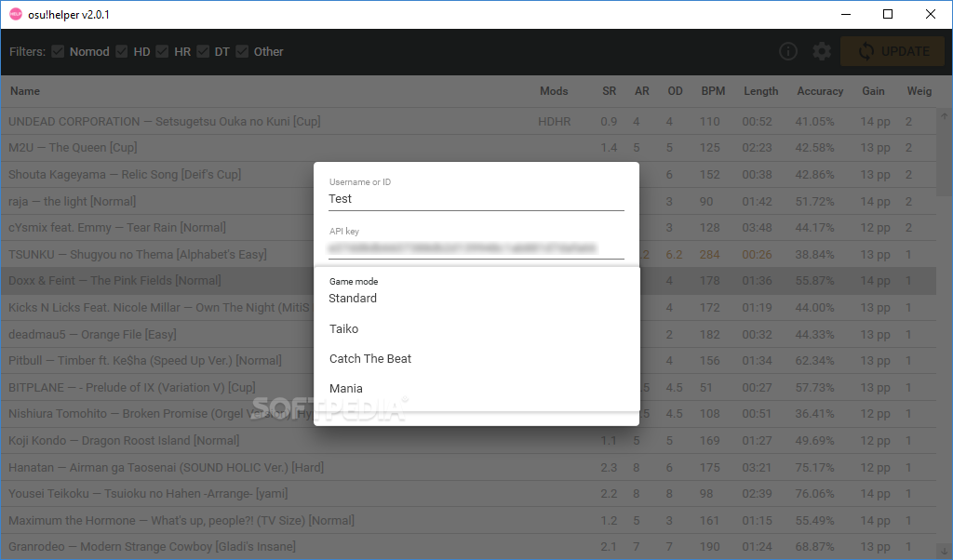Click the 03:48 length value

pyautogui.click(x=757, y=228)
